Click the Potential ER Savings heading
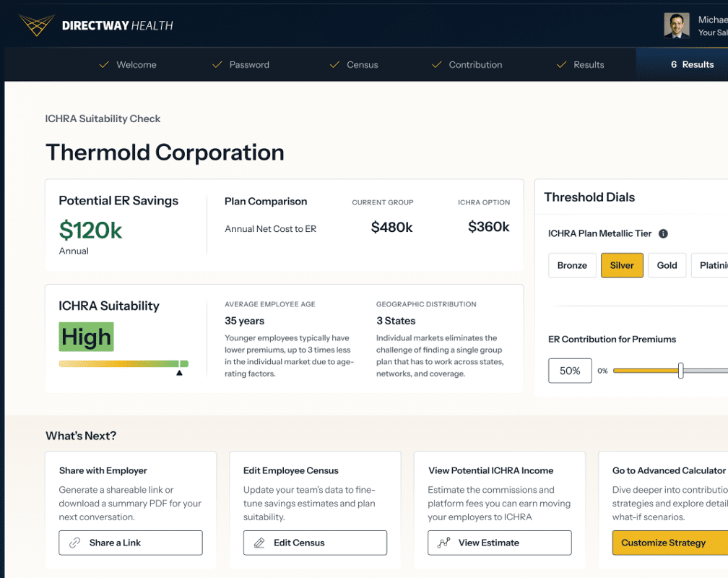 (x=118, y=201)
